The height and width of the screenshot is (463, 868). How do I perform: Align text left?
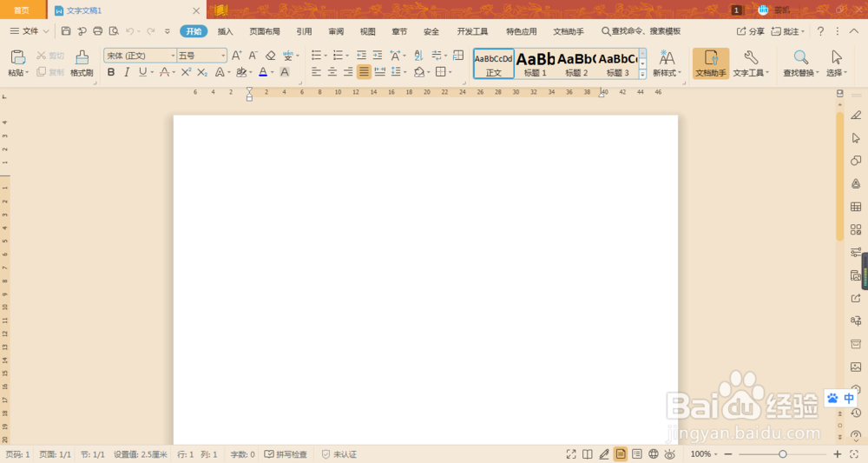(x=316, y=71)
